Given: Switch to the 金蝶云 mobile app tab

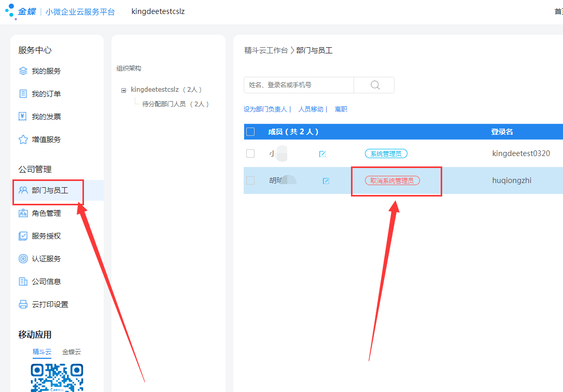Looking at the screenshot, I should [72, 352].
